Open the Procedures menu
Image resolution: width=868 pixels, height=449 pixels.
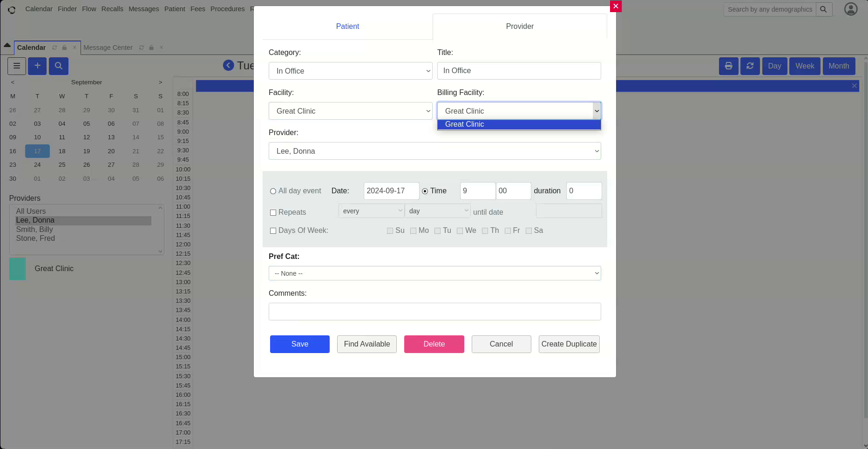tap(227, 9)
